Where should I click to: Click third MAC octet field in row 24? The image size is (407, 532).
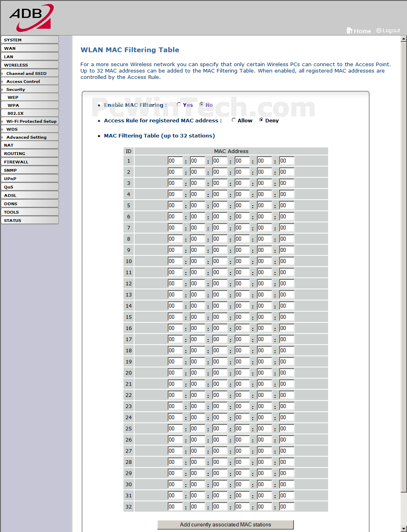[x=220, y=417]
